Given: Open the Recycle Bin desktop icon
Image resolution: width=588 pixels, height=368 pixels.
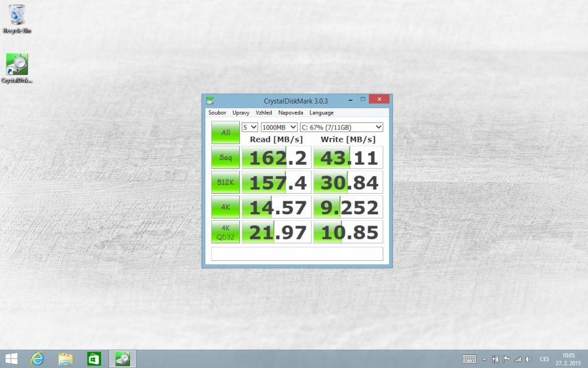Looking at the screenshot, I should 16,18.
